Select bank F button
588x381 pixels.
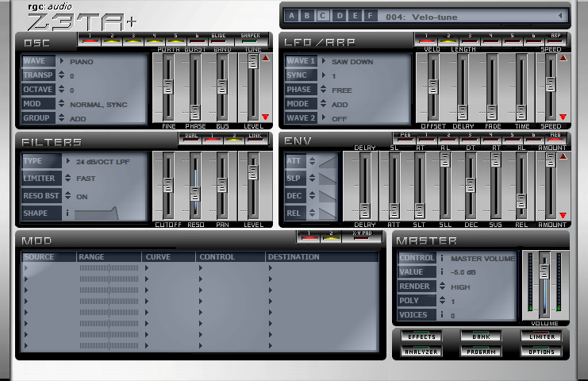point(370,16)
